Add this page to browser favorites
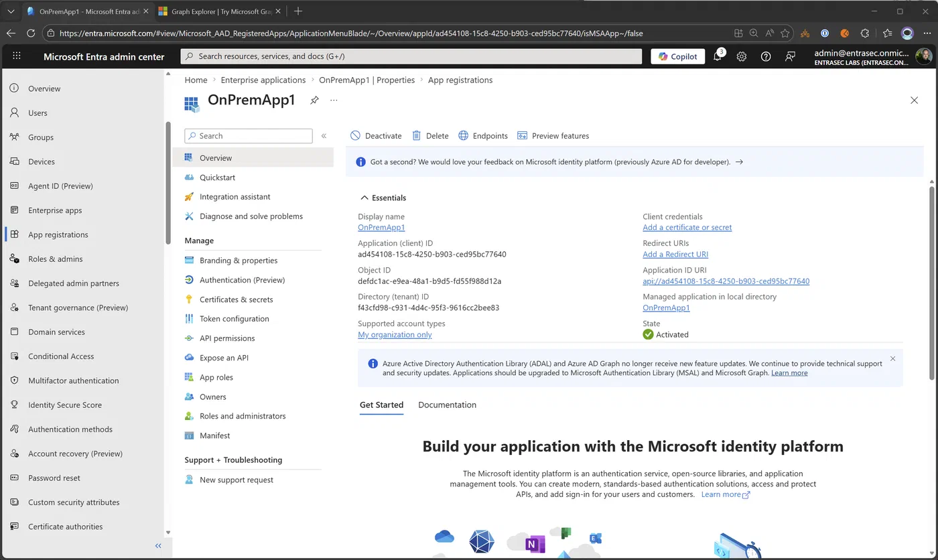938x560 pixels. point(785,33)
